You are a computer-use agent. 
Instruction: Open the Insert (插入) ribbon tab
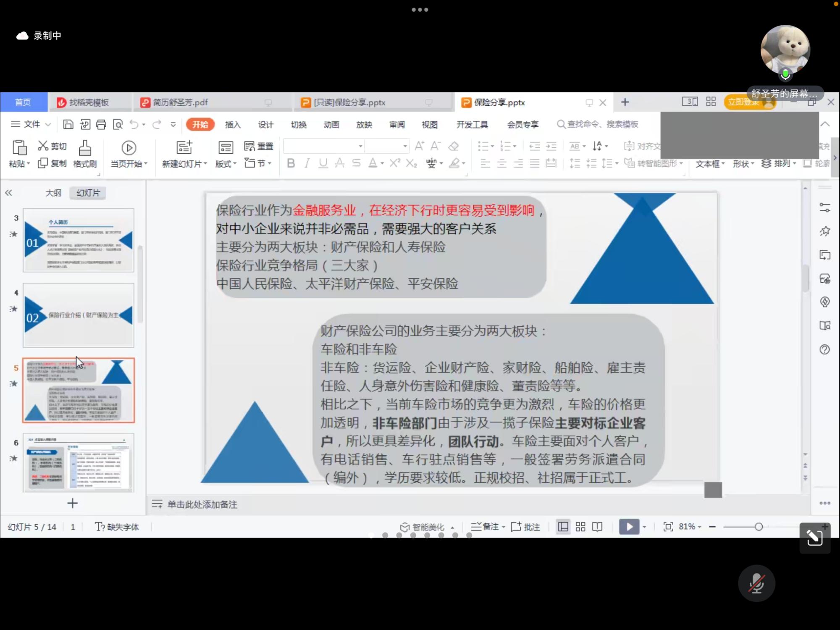coord(233,125)
